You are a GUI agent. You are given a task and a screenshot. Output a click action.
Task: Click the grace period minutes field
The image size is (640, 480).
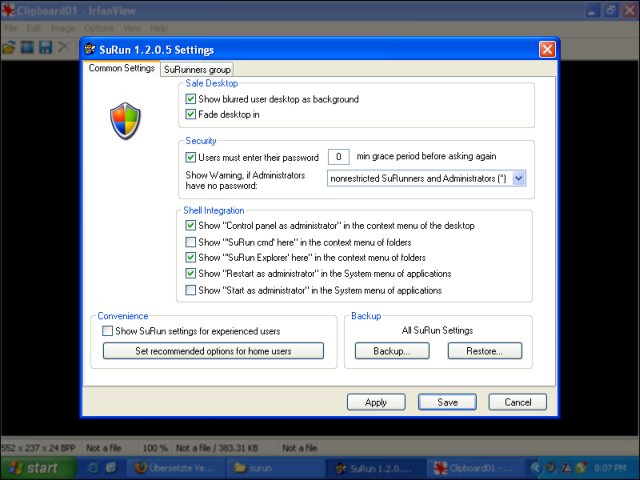(338, 157)
